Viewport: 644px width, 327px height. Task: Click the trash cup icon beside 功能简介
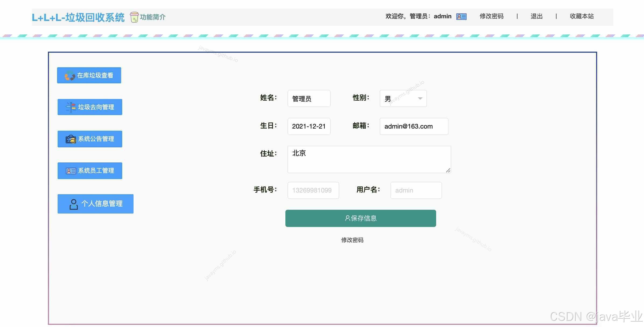(x=134, y=17)
